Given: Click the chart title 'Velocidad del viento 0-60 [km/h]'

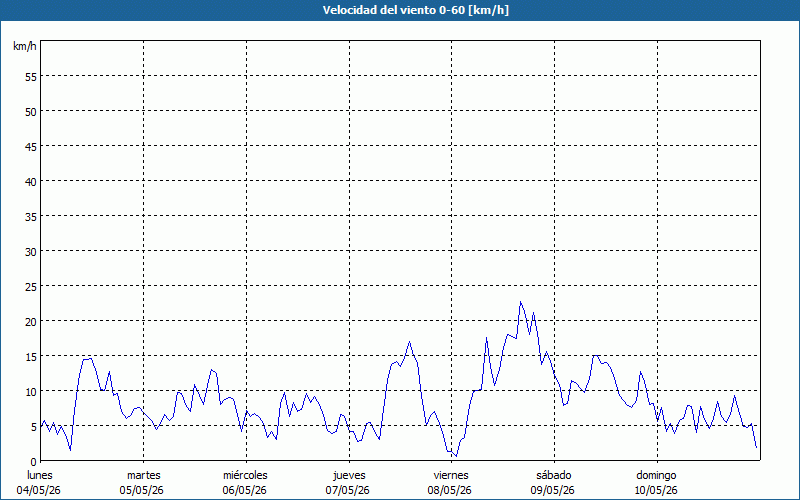Looking at the screenshot, I should point(415,10).
